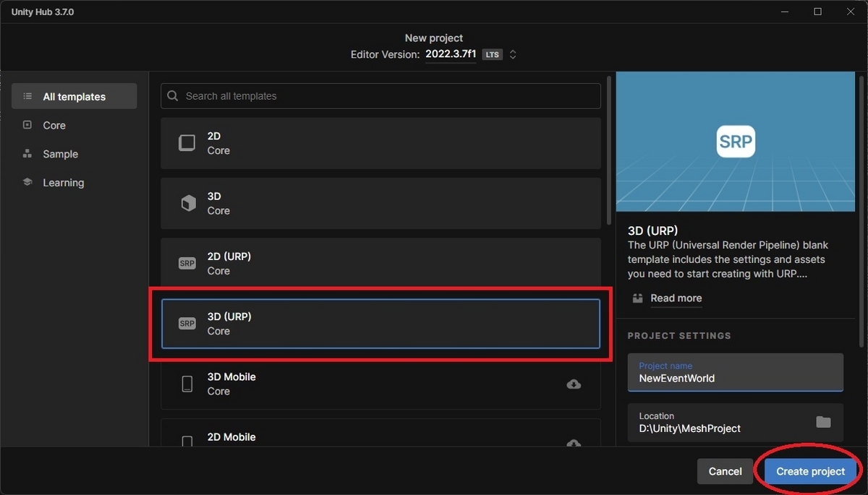Edit the Location path field

[736, 422]
